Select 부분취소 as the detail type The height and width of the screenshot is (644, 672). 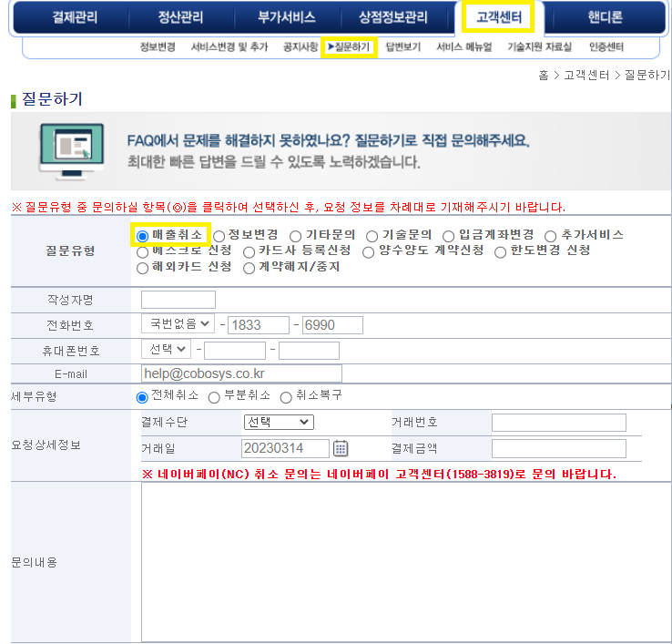(x=214, y=397)
